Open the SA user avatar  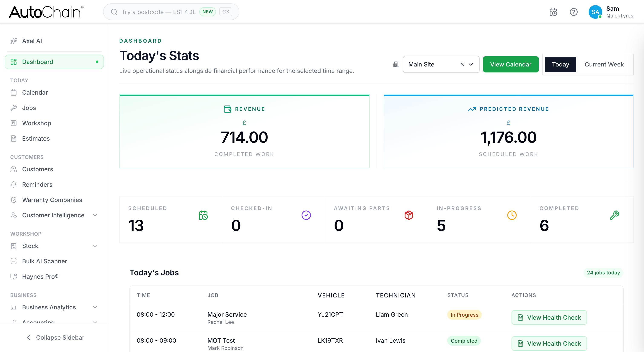pyautogui.click(x=595, y=12)
